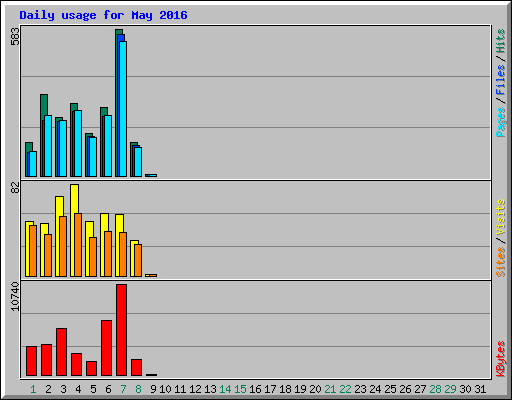Click the orange sites bar for day 7
Screen dimensions: 512x400
point(123,255)
